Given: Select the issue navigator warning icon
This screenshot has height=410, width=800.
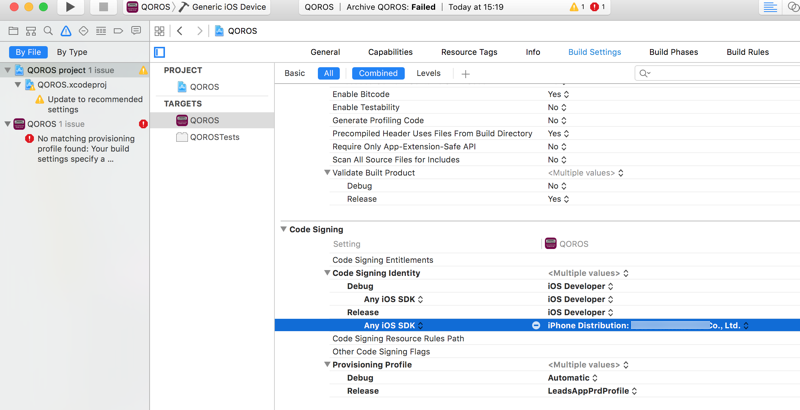Looking at the screenshot, I should tap(66, 31).
